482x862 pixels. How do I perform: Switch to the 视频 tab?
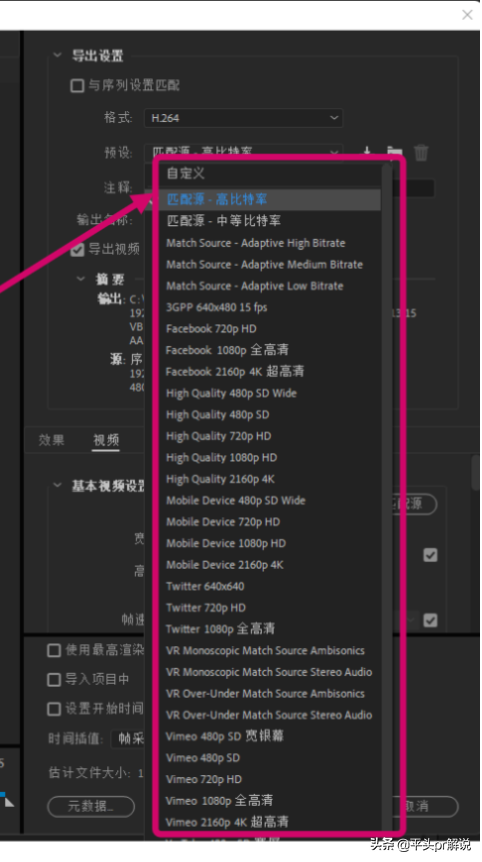106,440
